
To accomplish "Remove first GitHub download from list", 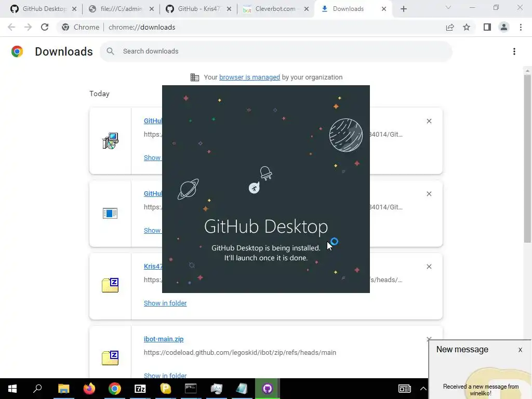I will click(x=429, y=121).
